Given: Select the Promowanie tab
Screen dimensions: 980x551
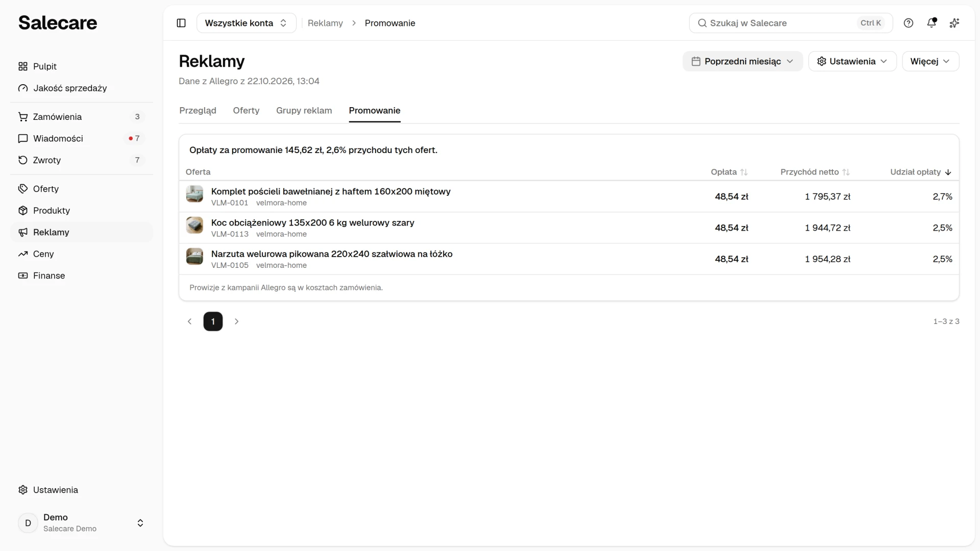Looking at the screenshot, I should [x=375, y=111].
